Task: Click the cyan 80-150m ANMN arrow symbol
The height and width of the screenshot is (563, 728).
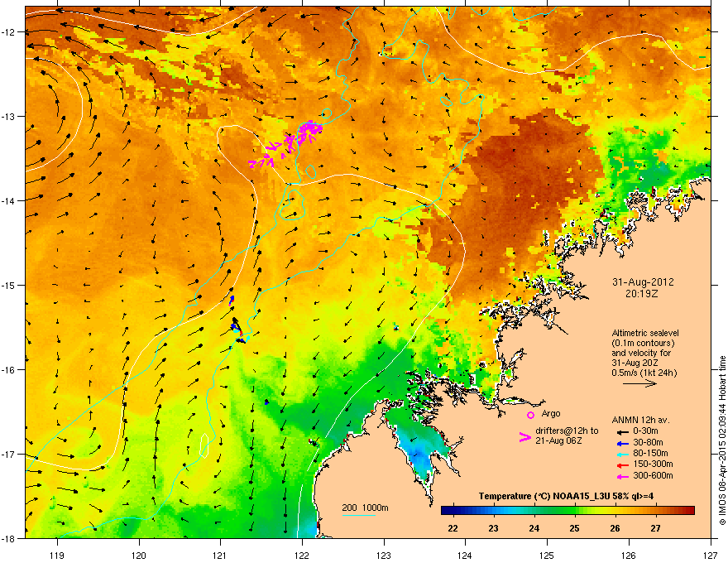Action: (x=621, y=454)
